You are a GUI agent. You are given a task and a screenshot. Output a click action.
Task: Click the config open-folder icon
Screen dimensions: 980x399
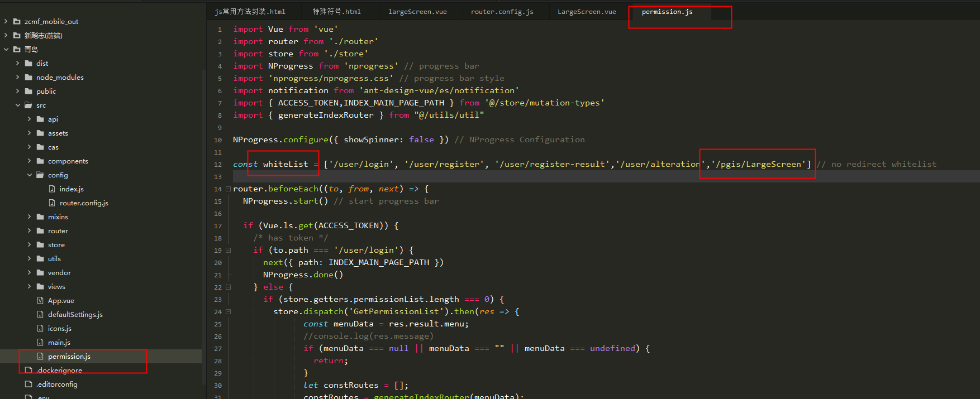pyautogui.click(x=40, y=175)
